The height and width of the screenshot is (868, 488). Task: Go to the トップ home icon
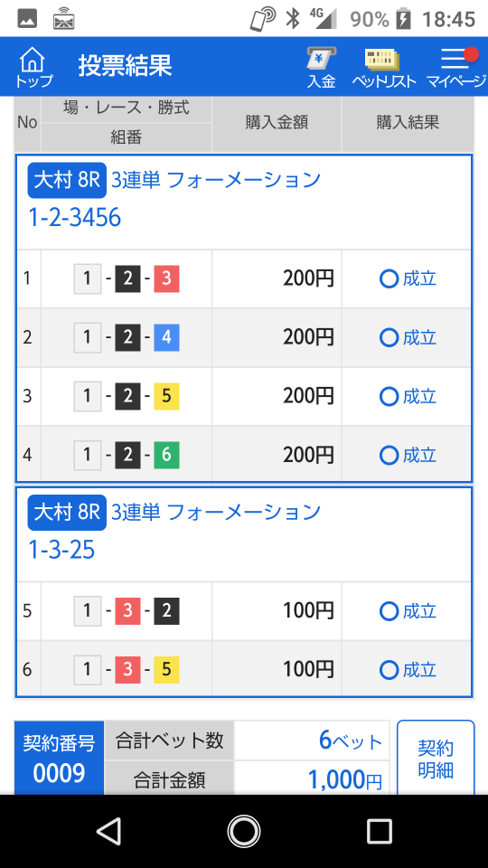coord(33,67)
